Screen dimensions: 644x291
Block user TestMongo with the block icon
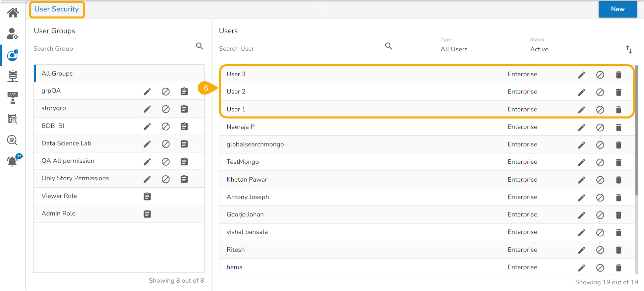point(600,163)
